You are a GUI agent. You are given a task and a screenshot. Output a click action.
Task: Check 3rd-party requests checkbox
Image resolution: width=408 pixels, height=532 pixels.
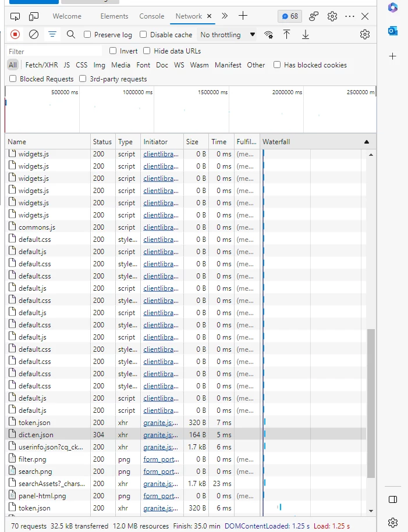coord(83,78)
